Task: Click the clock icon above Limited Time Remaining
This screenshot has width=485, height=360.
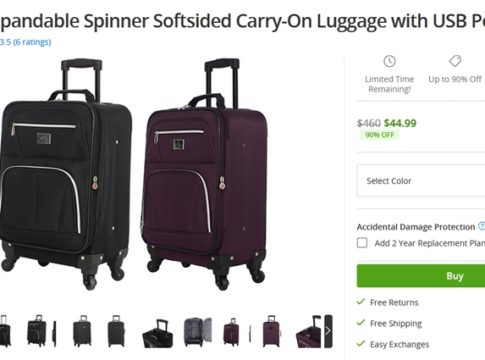Action: tap(389, 61)
